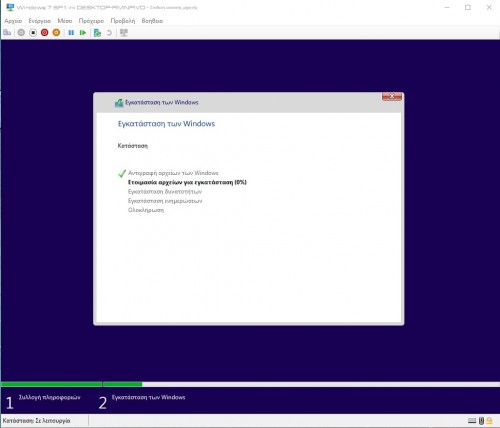
Task: Pause the virtual machine
Action: [x=71, y=33]
